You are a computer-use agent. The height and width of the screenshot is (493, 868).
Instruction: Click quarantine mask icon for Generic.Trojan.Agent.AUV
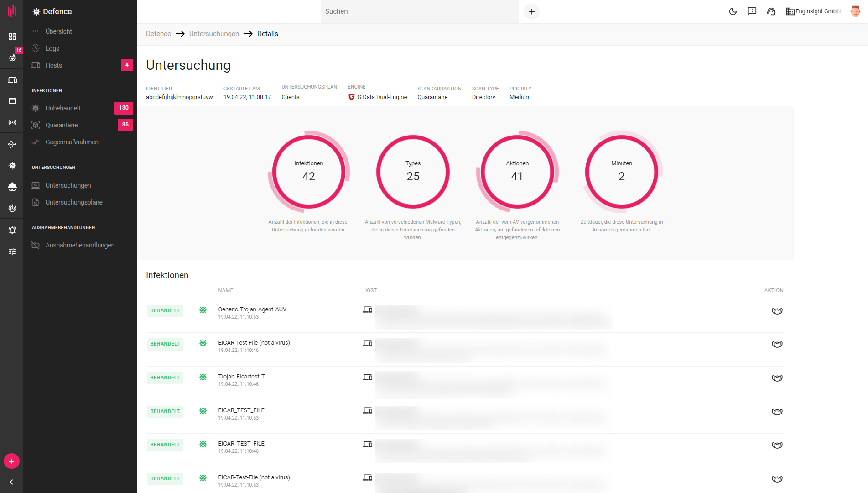777,311
